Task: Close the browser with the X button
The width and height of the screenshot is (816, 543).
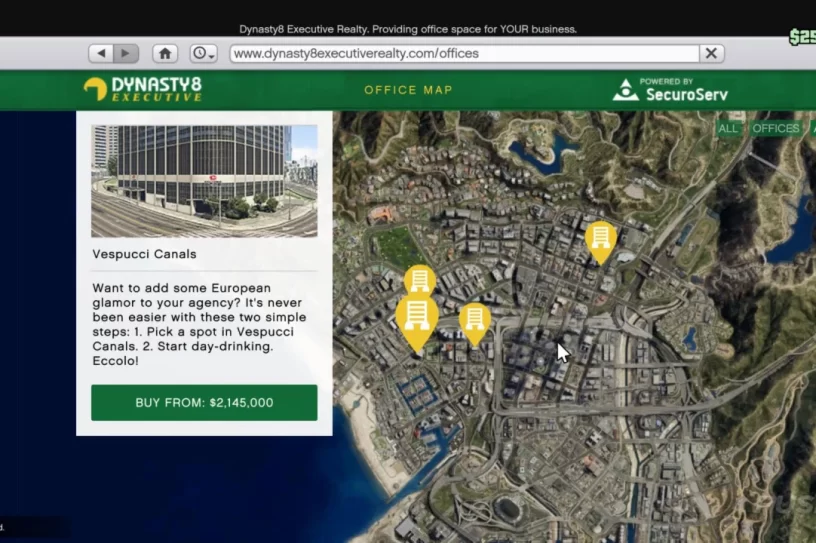Action: tap(711, 53)
